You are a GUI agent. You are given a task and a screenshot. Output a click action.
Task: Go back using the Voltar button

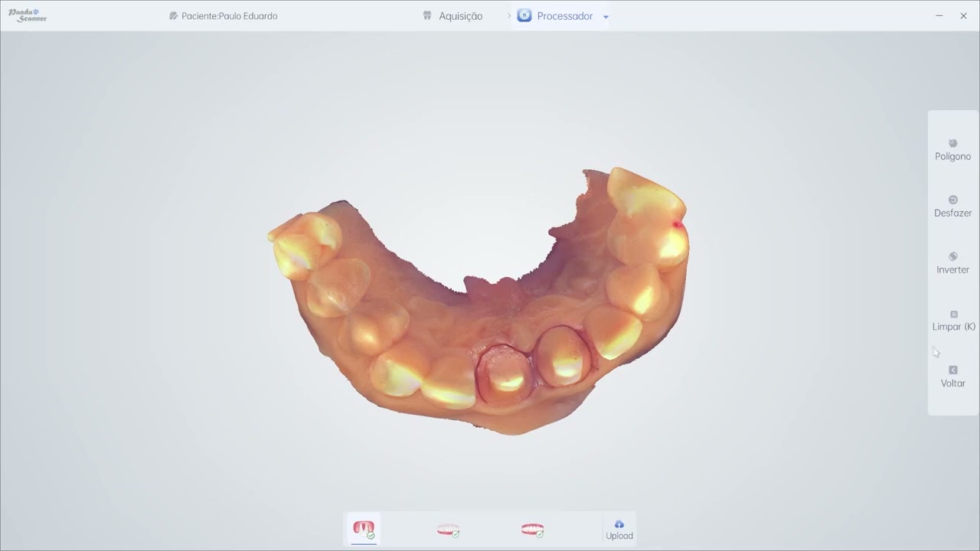952,377
